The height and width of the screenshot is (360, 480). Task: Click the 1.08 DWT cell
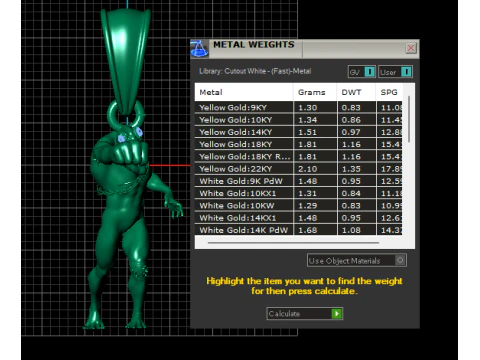coord(356,230)
